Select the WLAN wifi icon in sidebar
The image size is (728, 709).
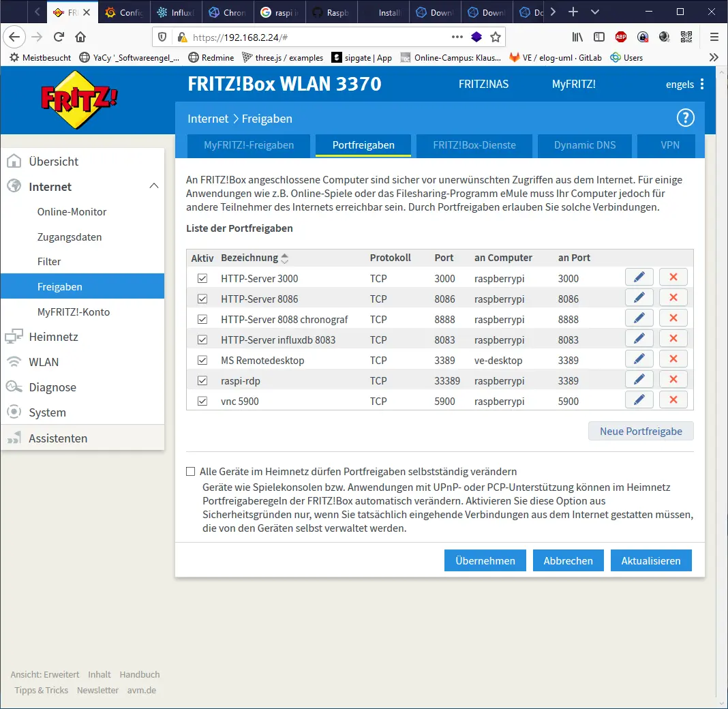[x=15, y=361]
